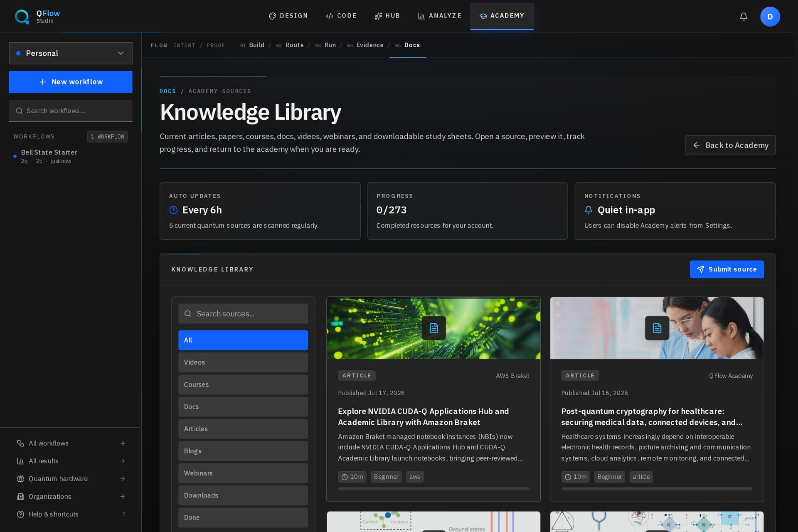Select the 05 Docs step
The width and height of the screenshot is (798, 532).
click(407, 45)
